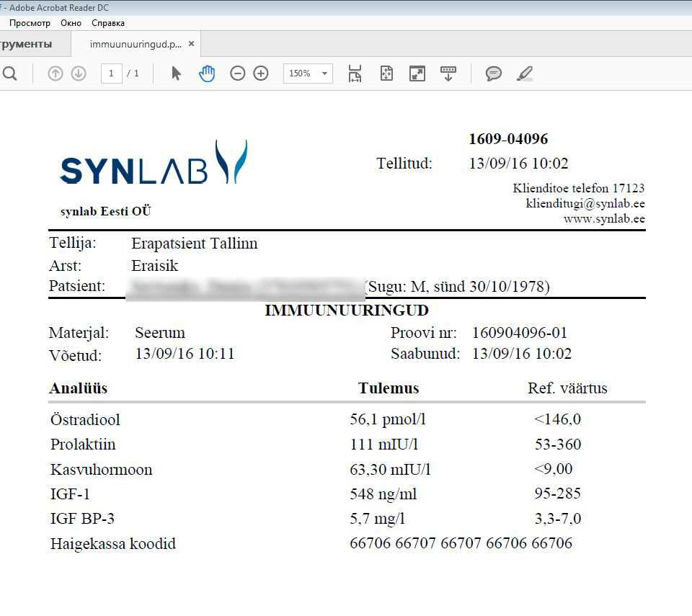Go to previous page arrow

point(56,73)
